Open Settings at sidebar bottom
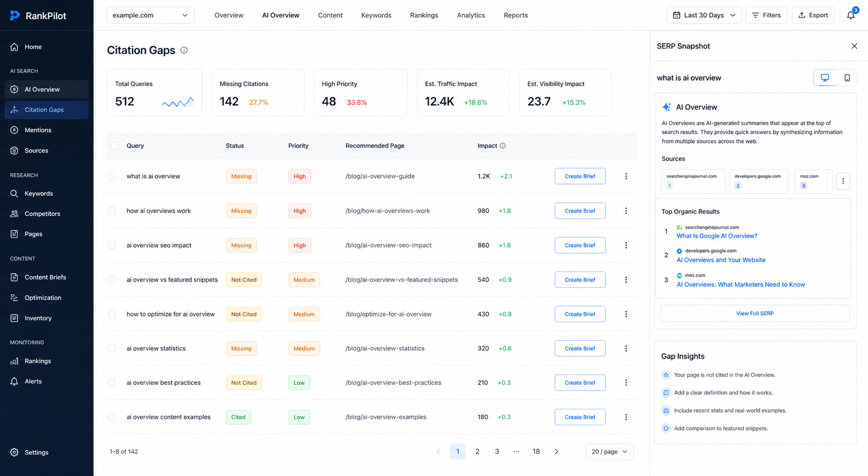This screenshot has width=868, height=476. 47,452
